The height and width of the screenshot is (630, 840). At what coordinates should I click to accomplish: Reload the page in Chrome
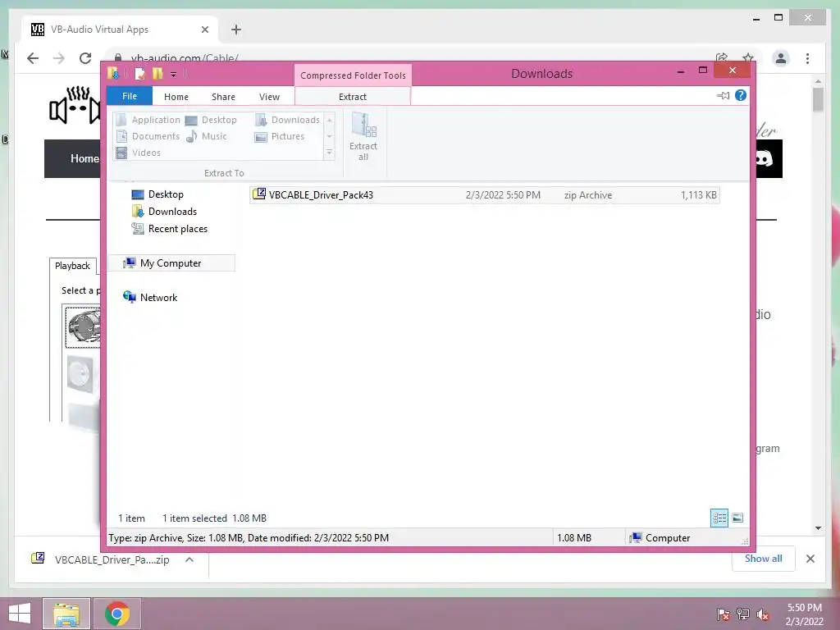click(85, 58)
